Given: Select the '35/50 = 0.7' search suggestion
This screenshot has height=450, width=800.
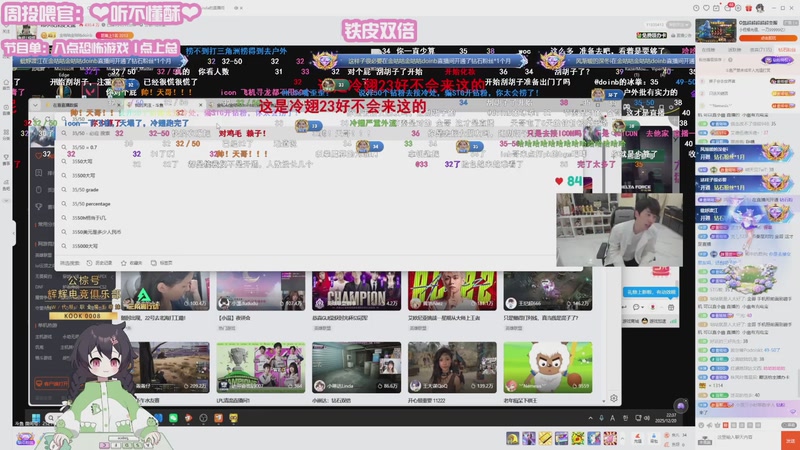Looking at the screenshot, I should (84, 147).
